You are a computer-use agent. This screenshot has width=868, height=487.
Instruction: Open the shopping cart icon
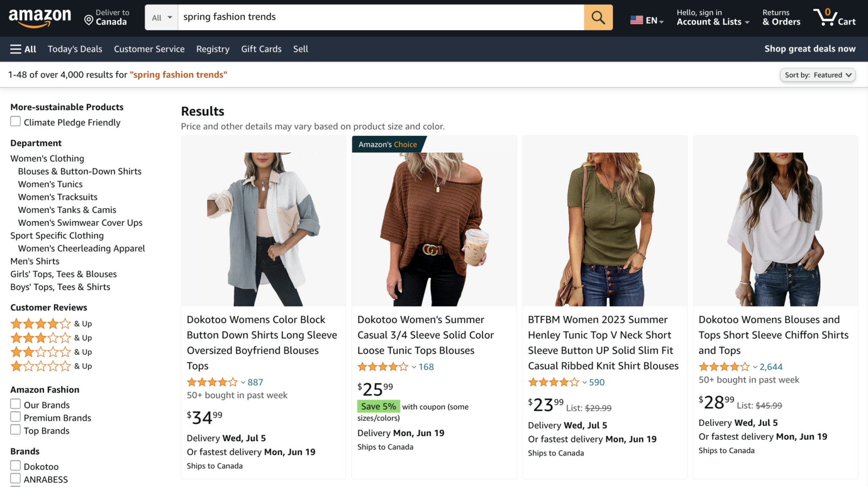point(825,17)
